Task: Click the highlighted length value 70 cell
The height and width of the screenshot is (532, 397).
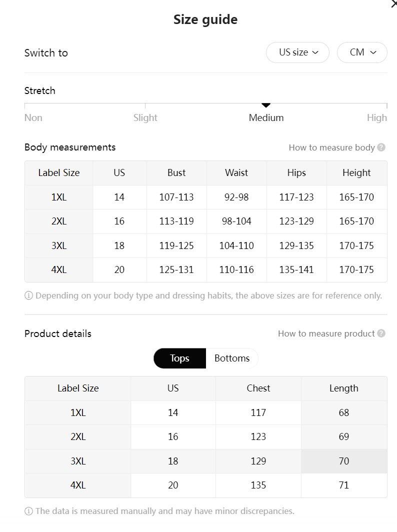Action: (343, 461)
